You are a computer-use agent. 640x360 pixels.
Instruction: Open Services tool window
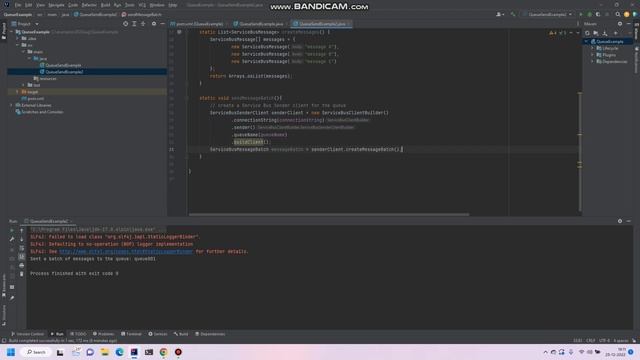pyautogui.click(x=158, y=334)
